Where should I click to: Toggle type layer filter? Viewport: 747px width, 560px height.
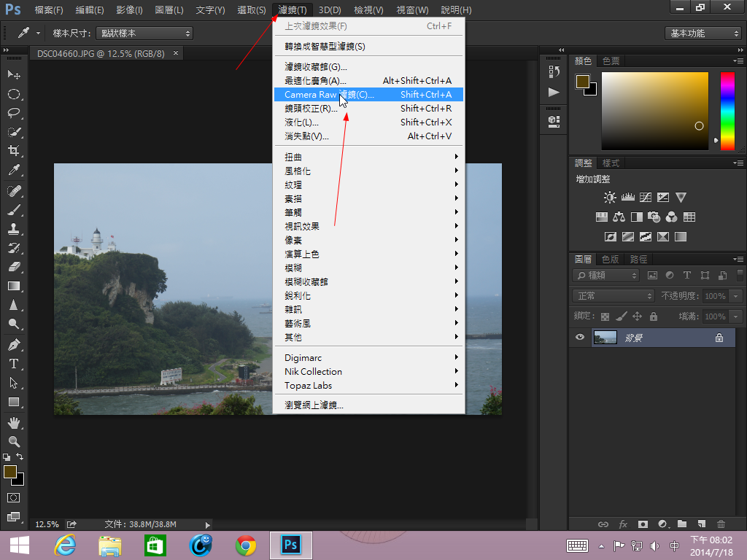click(687, 275)
